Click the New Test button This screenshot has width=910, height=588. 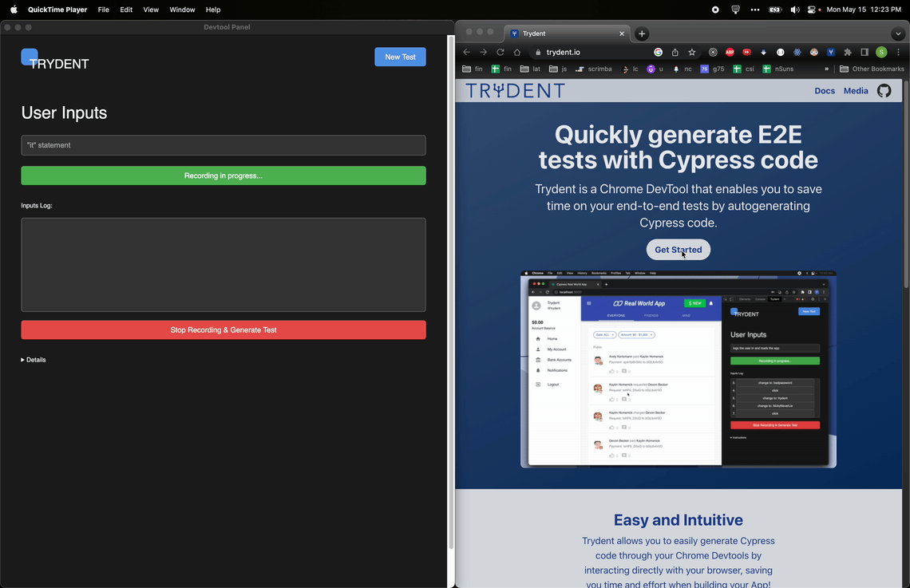pos(400,57)
